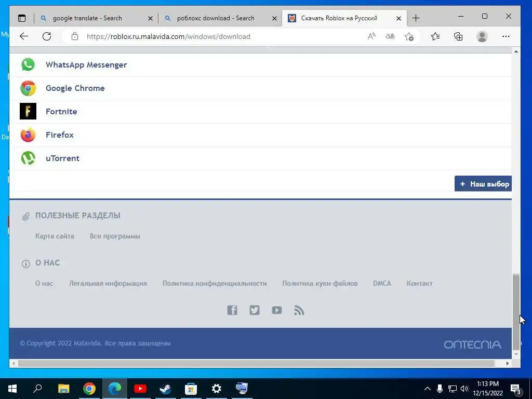Close the роблокс download tab
The height and width of the screenshot is (399, 532).
click(x=274, y=18)
